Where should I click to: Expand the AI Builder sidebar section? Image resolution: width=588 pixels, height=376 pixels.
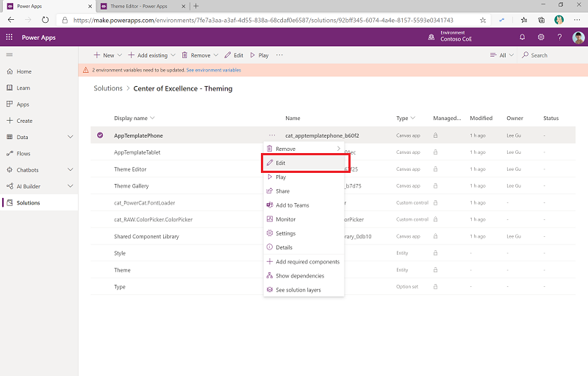click(70, 186)
